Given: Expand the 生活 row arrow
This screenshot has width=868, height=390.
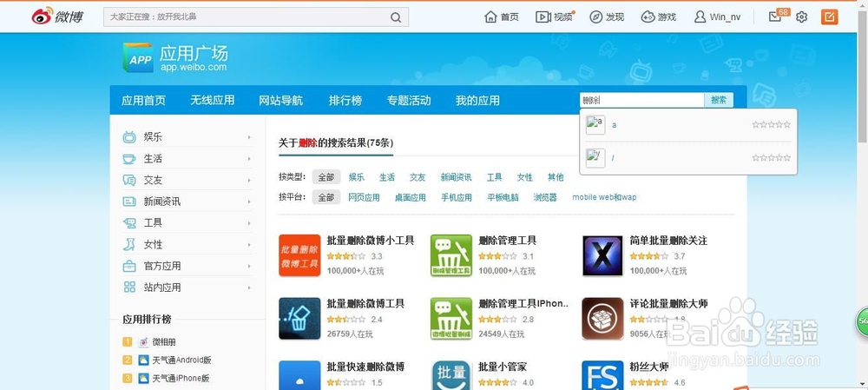Looking at the screenshot, I should (249, 158).
